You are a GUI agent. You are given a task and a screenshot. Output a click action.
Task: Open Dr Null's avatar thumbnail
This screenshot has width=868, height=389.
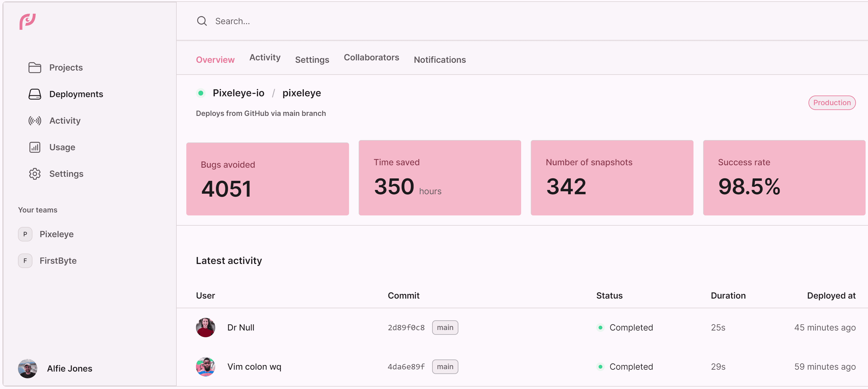click(x=206, y=328)
